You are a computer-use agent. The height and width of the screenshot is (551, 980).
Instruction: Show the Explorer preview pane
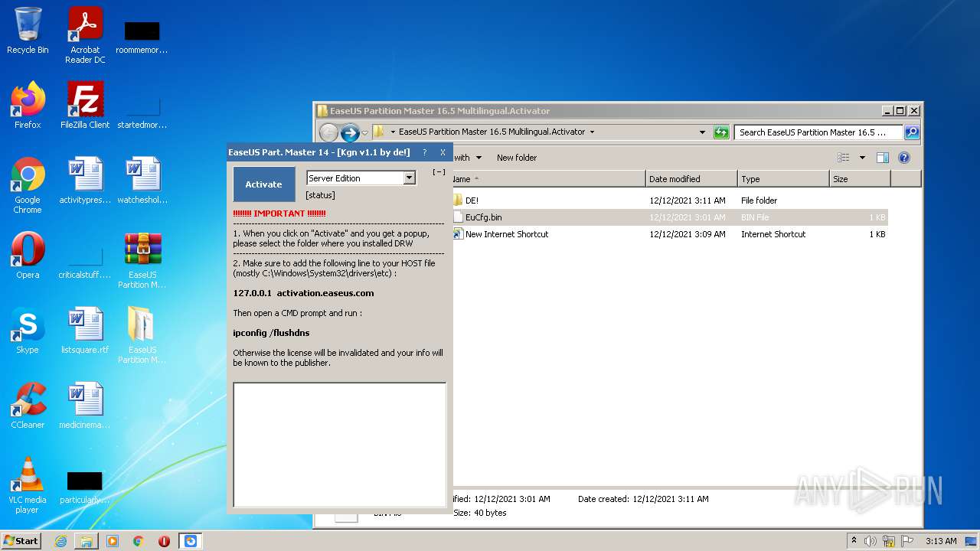click(x=882, y=158)
